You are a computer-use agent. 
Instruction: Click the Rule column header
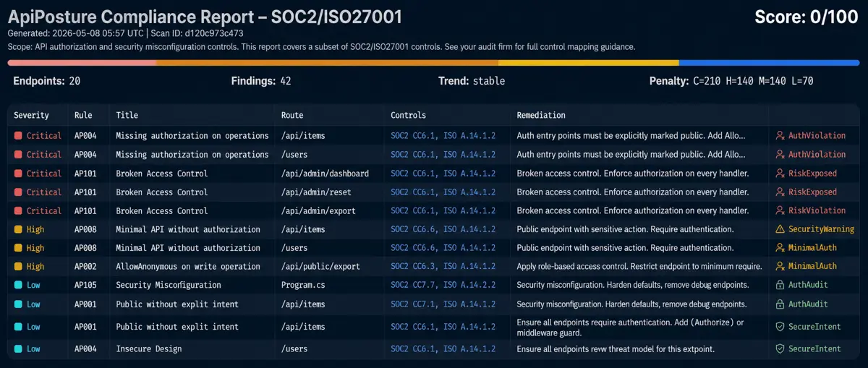click(x=83, y=115)
